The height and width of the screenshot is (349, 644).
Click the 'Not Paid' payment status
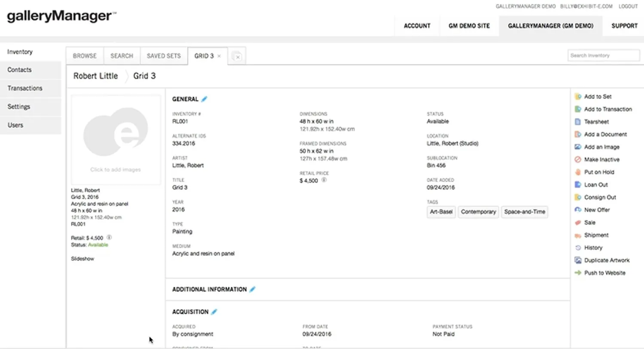point(444,334)
